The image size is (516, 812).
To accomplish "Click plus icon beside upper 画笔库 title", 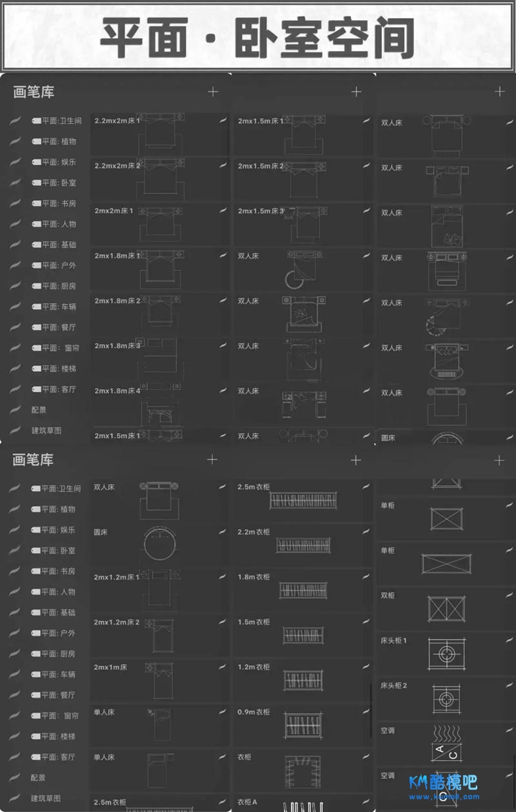I will (213, 92).
